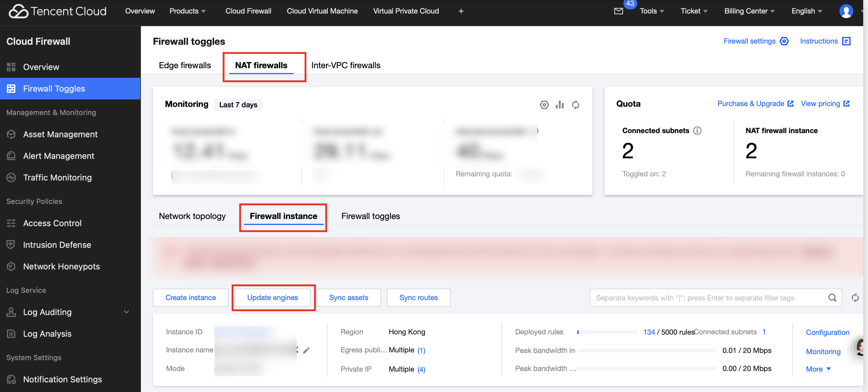This screenshot has height=392, width=868.
Task: Click the Update engines button
Action: pyautogui.click(x=272, y=298)
